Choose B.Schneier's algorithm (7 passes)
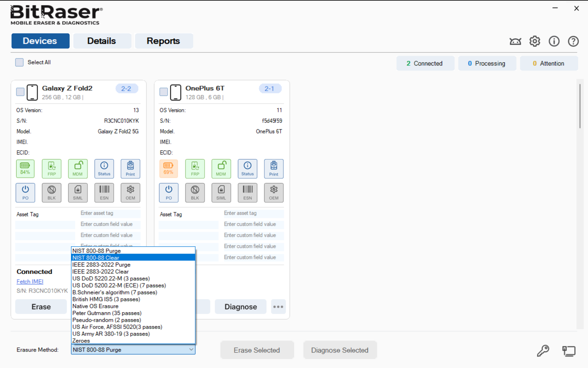 click(x=133, y=292)
